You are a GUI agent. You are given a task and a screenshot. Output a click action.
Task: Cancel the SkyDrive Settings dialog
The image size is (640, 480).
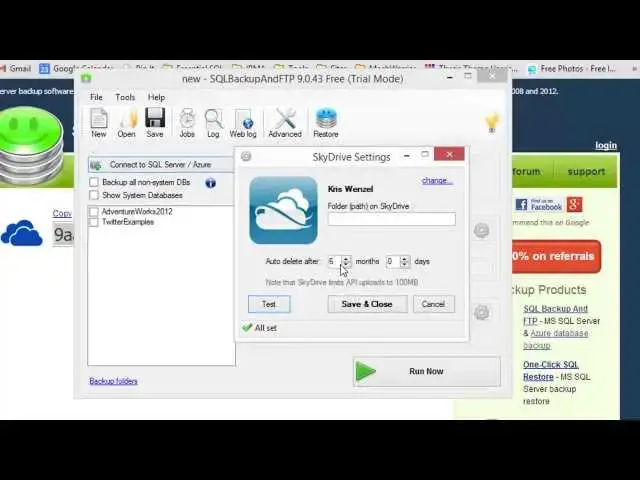(x=433, y=304)
